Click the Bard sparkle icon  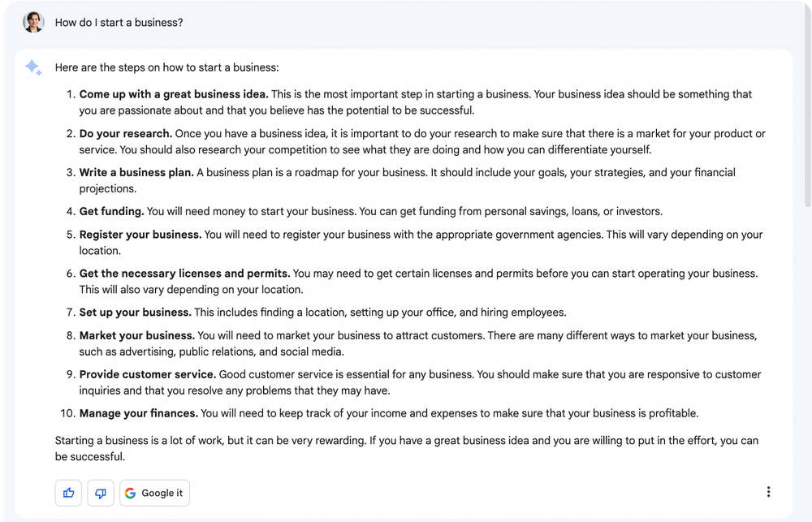33,68
